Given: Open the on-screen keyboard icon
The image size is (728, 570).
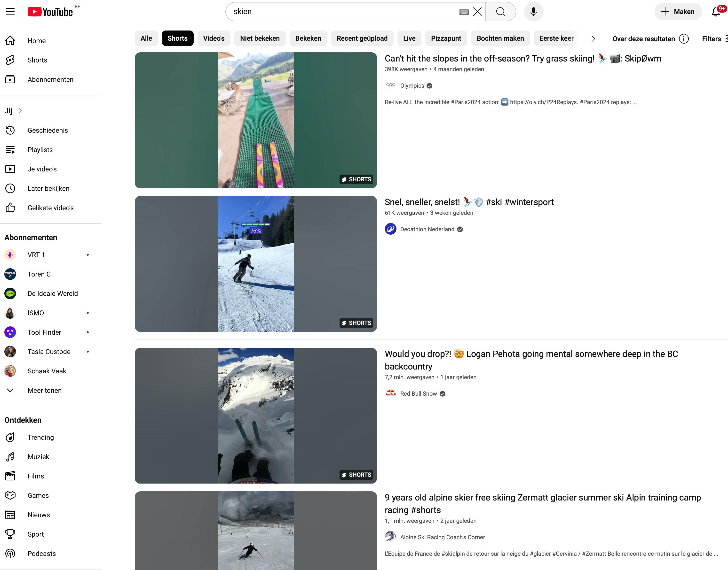Looking at the screenshot, I should click(x=464, y=12).
